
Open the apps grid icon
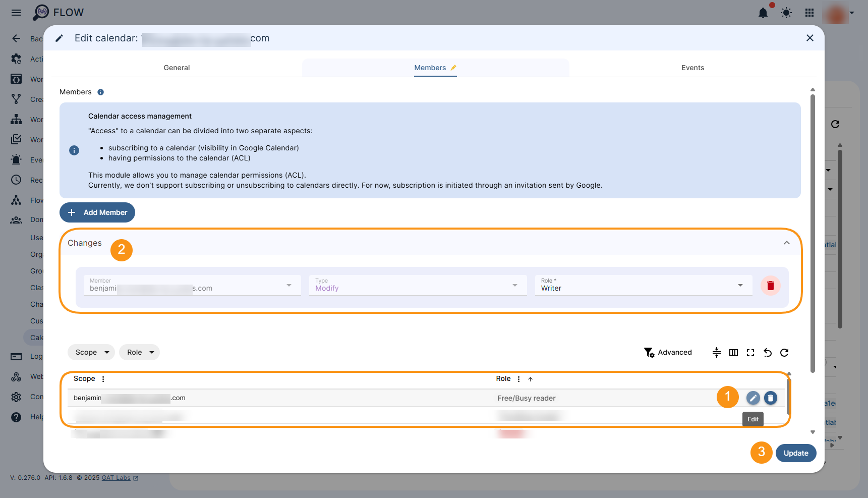tap(809, 13)
